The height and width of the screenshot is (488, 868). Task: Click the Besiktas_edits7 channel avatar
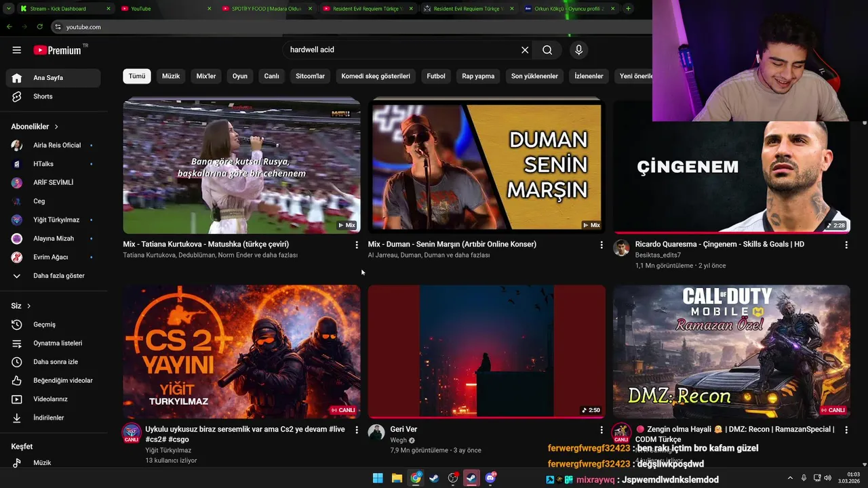(621, 247)
